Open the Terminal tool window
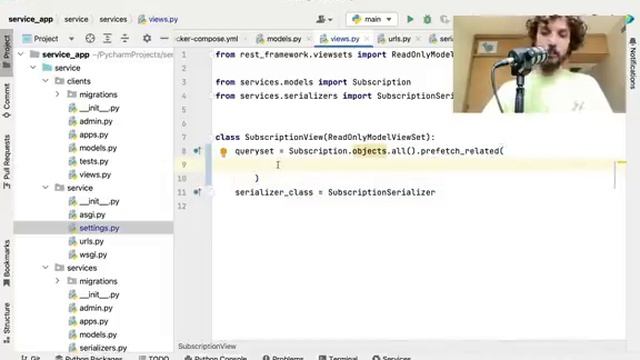The image size is (640, 360). 338,358
